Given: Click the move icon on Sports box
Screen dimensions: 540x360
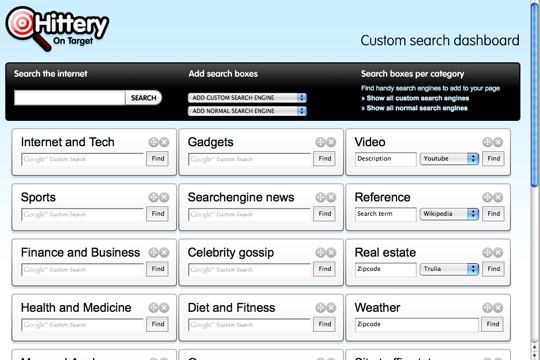Looking at the screenshot, I should click(154, 197).
